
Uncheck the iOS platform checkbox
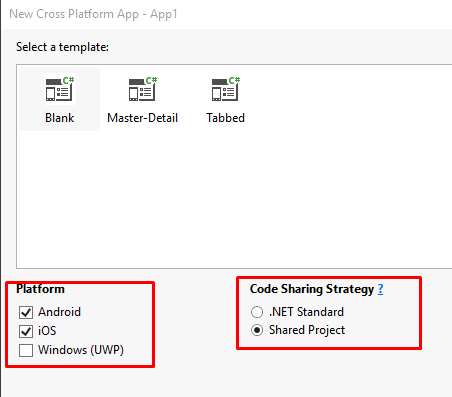pos(26,331)
